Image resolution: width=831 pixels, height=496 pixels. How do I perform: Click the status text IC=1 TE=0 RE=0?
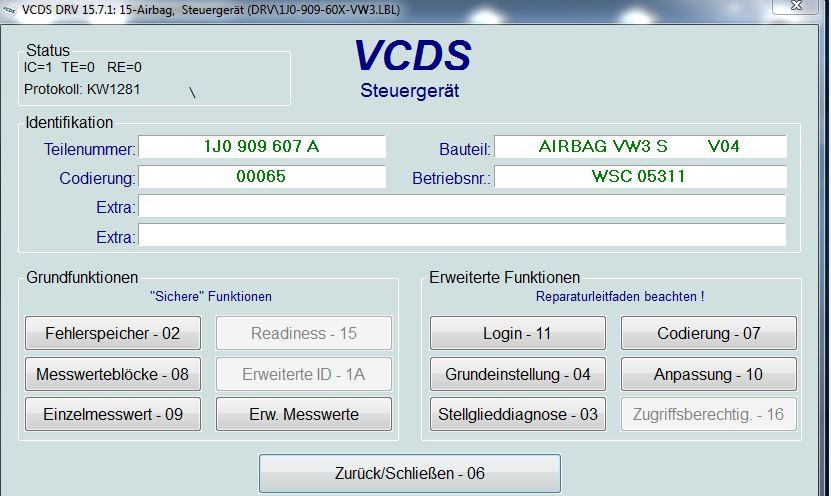coord(83,67)
